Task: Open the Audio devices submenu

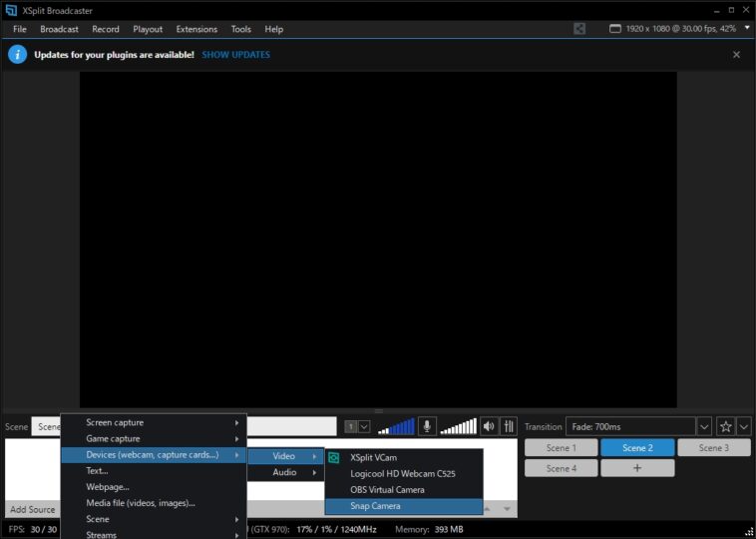Action: (x=286, y=472)
